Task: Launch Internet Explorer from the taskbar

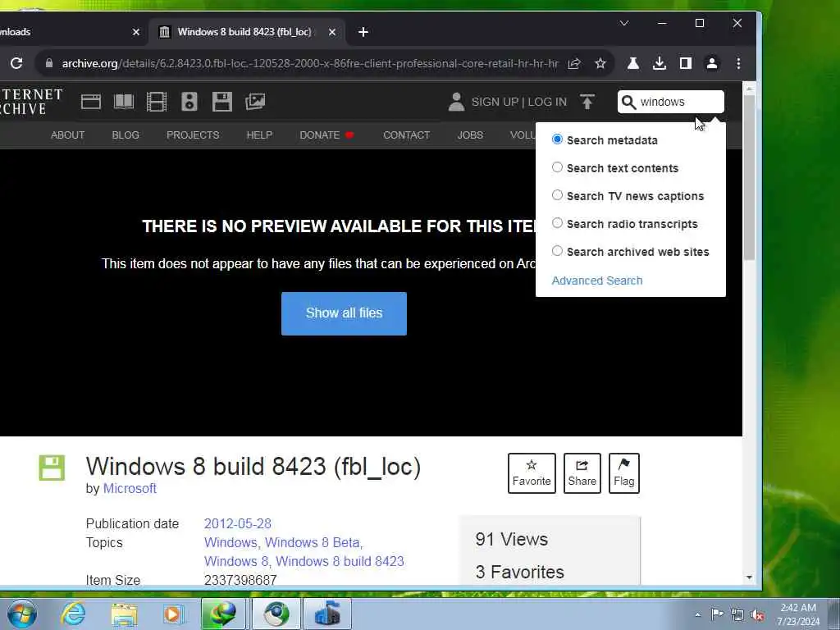Action: point(73,614)
